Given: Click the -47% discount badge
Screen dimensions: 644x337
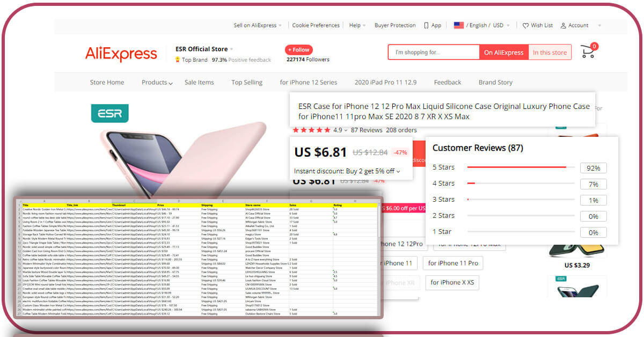Looking at the screenshot, I should coord(400,152).
